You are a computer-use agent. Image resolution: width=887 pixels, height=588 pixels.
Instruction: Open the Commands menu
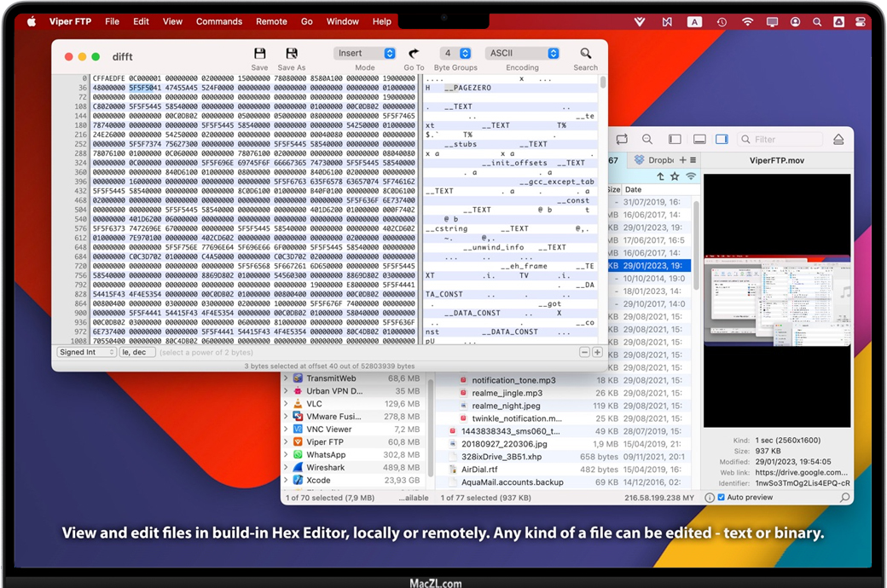click(219, 21)
